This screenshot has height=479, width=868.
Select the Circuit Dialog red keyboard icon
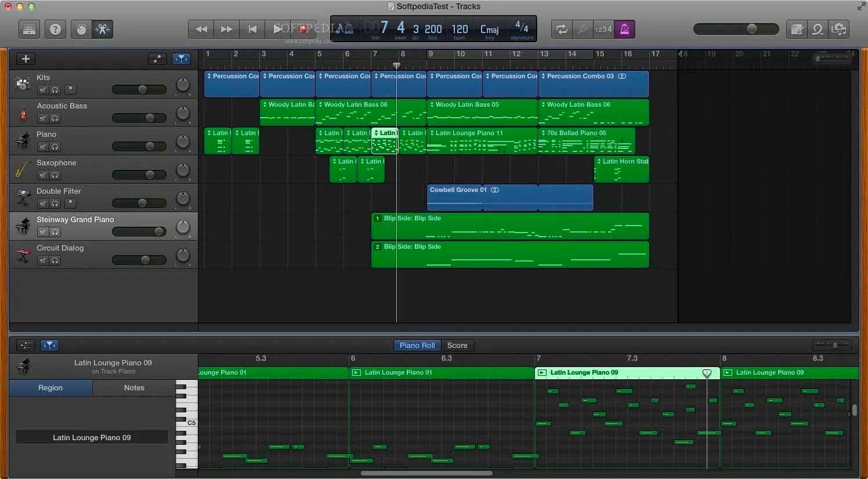(x=23, y=255)
